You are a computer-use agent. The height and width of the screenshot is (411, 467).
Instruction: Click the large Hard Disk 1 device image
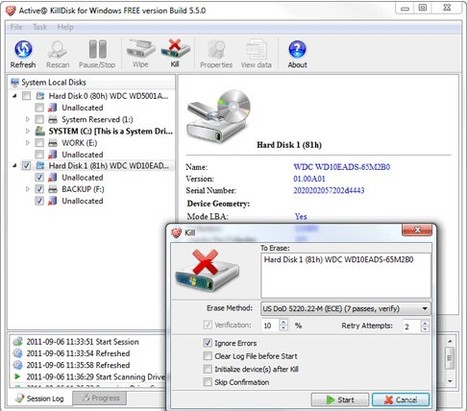coord(219,116)
